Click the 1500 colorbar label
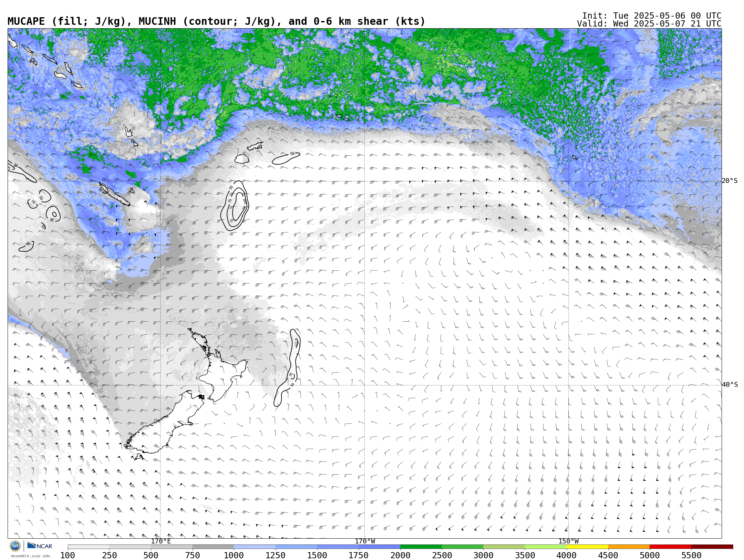The image size is (744, 560). click(317, 556)
